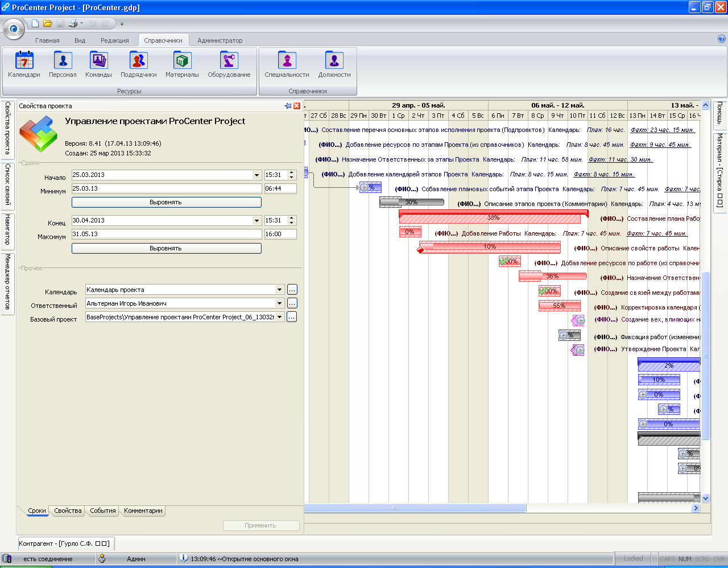Switch to the Вид ribbon tab
The height and width of the screenshot is (568, 728).
click(x=80, y=40)
